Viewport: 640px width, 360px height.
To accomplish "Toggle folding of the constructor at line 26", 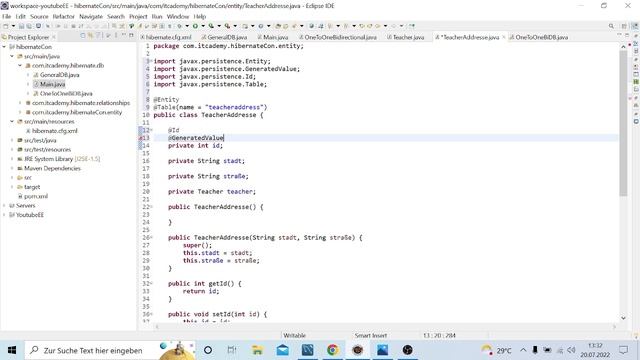I will pyautogui.click(x=151, y=238).
